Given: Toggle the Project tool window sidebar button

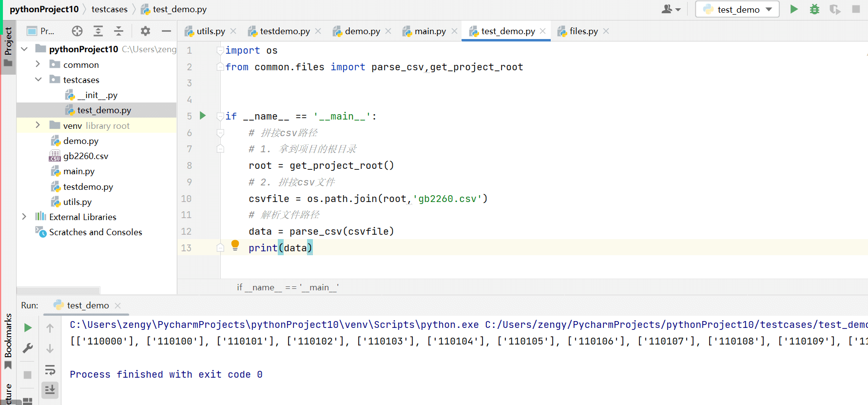Looking at the screenshot, I should 8,46.
